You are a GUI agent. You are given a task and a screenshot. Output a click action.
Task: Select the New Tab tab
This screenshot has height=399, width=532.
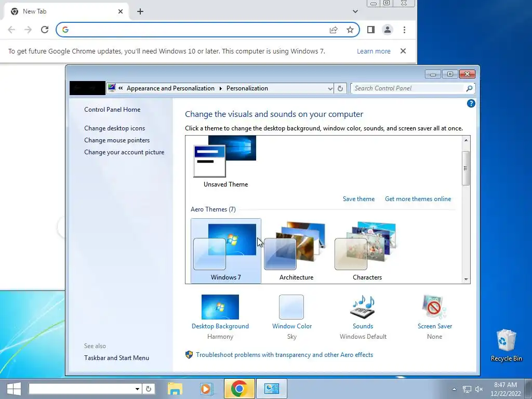(x=66, y=11)
